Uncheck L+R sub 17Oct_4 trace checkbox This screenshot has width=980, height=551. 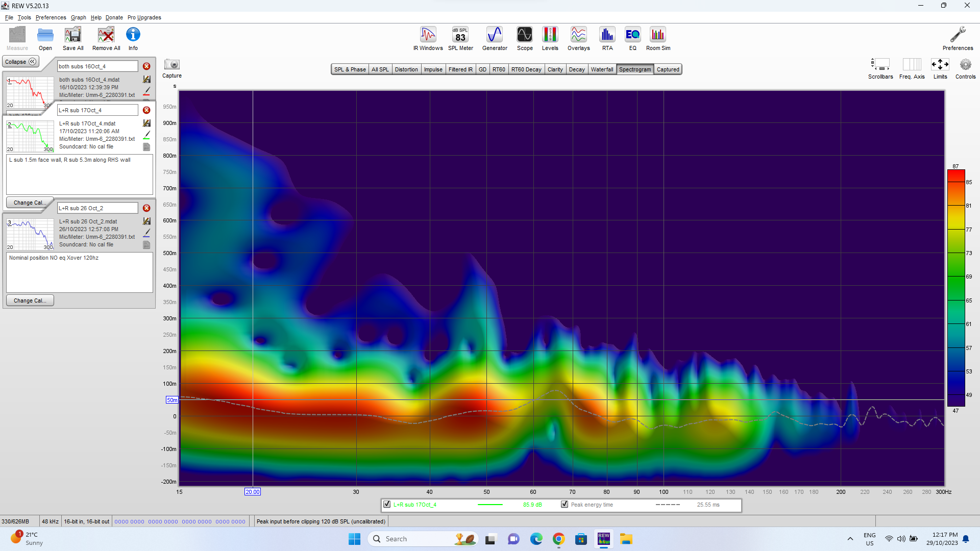click(x=387, y=505)
